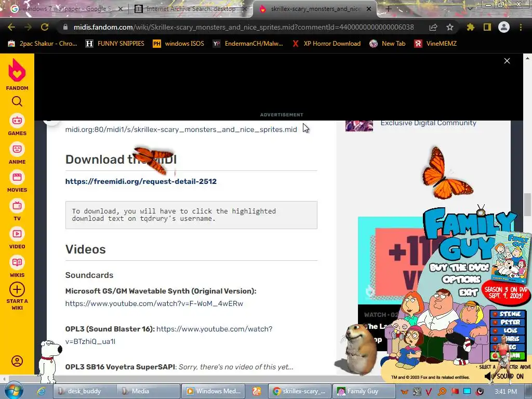Viewport: 532px width, 399px height.
Task: Reload the page in Chrome
Action: 45,27
